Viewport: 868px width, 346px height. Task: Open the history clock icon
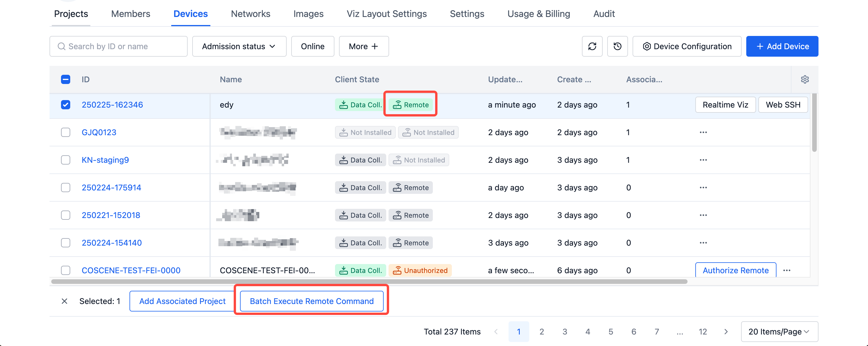point(617,46)
